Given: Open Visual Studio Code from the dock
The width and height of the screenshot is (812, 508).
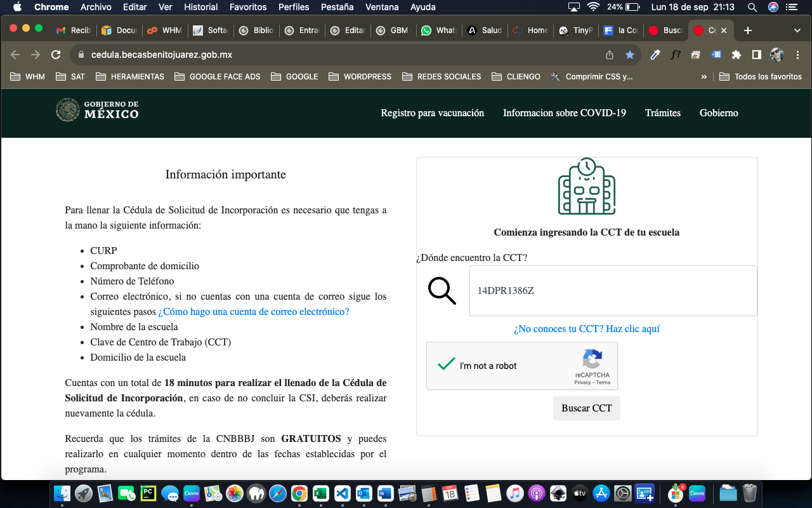Looking at the screenshot, I should [x=342, y=493].
